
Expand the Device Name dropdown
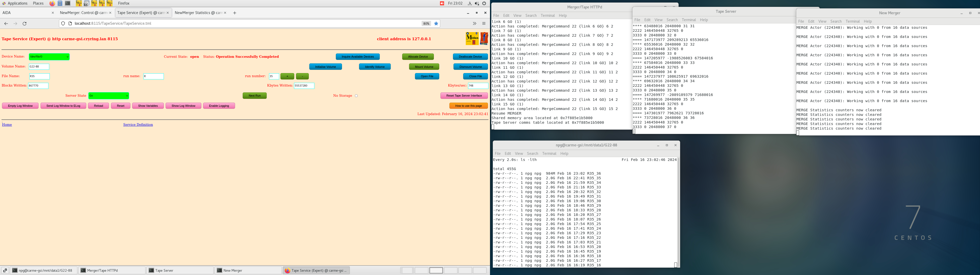click(49, 57)
